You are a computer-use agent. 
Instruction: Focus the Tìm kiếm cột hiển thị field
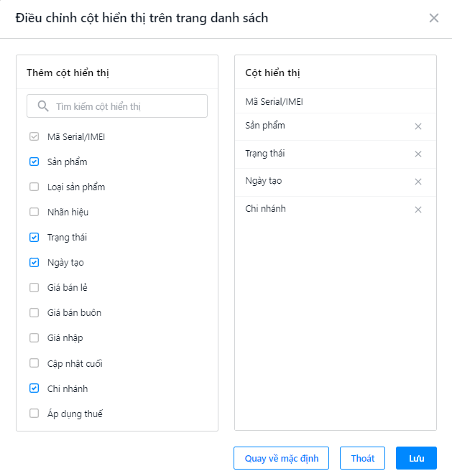coord(117,106)
